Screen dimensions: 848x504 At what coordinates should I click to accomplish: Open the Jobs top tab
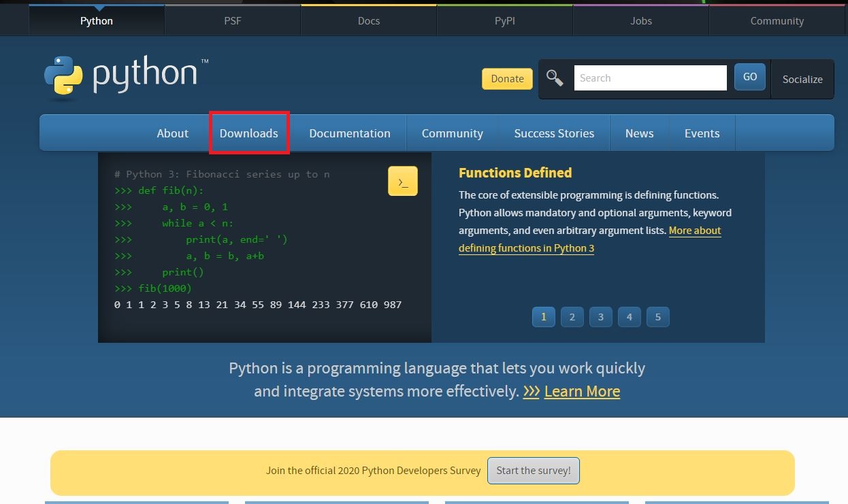pyautogui.click(x=641, y=21)
